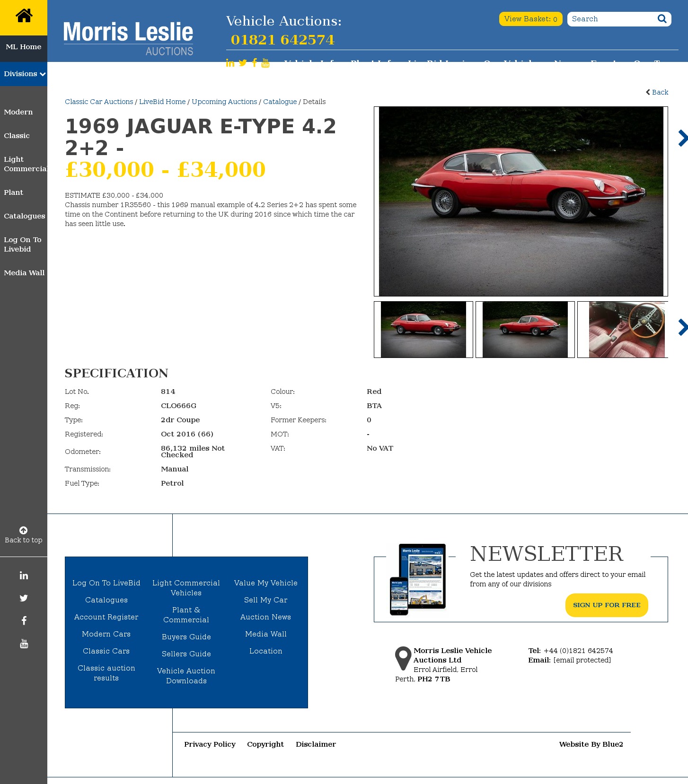
Task: Select interior steering wheel thumbnail
Action: click(x=623, y=330)
